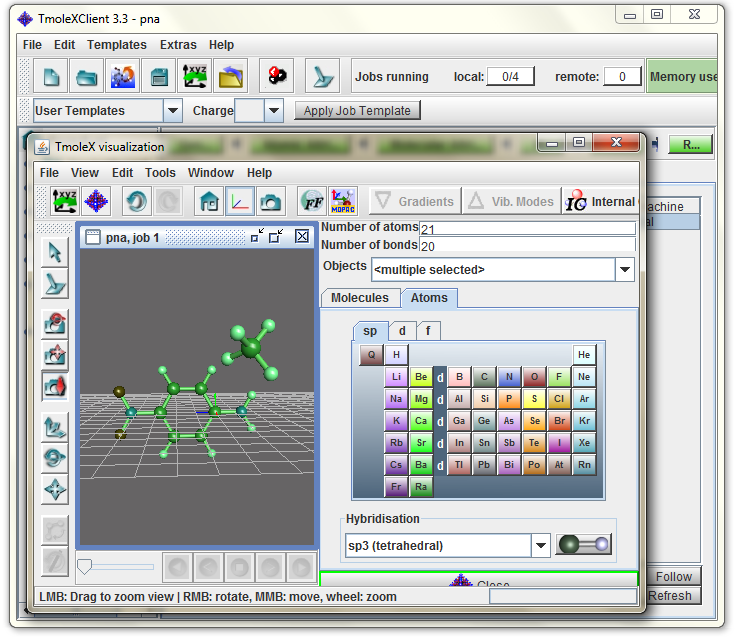
Task: Click the home view reset icon
Action: tap(208, 201)
